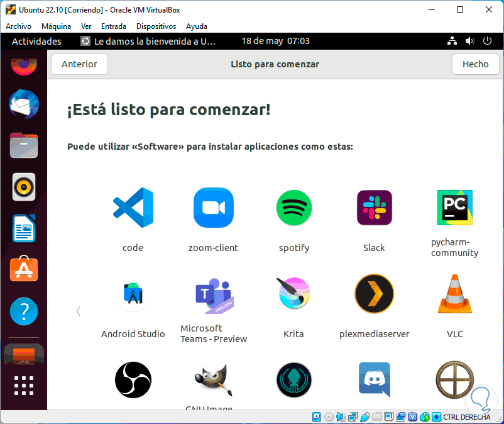Select the zoom-client app icon
The width and height of the screenshot is (504, 424).
point(214,208)
